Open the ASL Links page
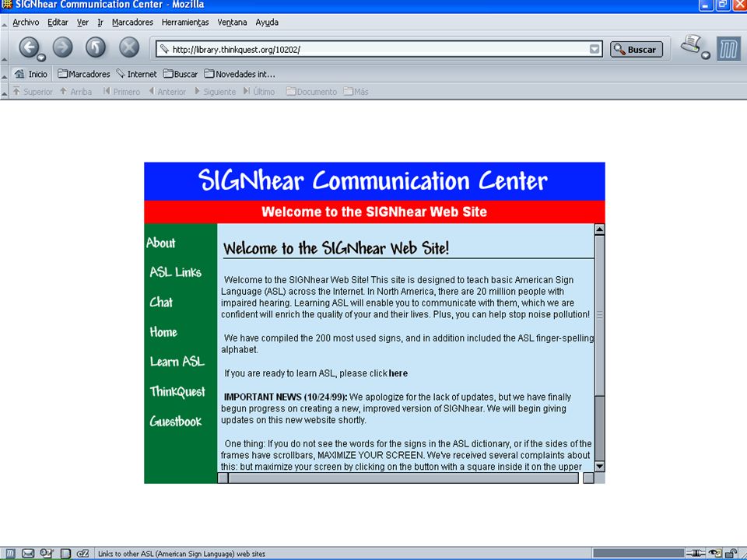The height and width of the screenshot is (560, 747). 175,272
